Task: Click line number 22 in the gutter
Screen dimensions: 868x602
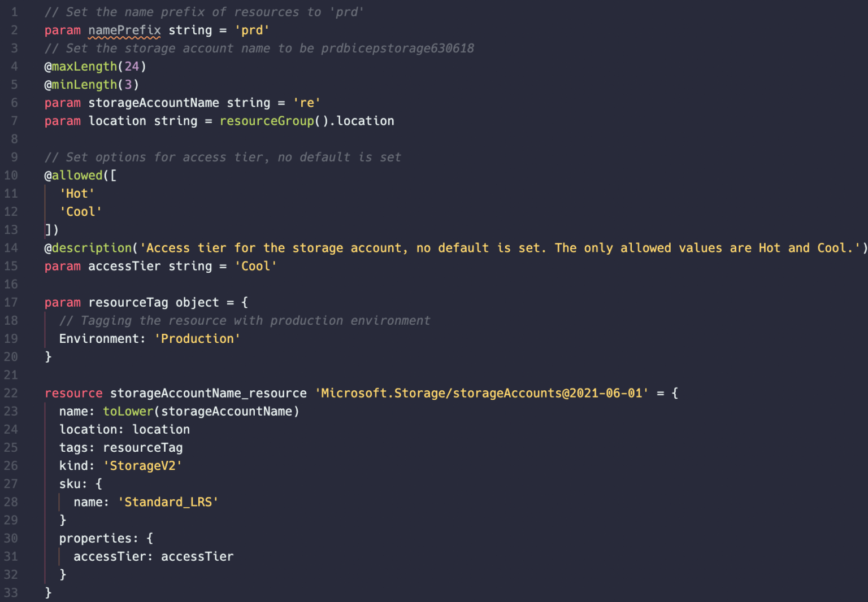Action: pyautogui.click(x=11, y=393)
